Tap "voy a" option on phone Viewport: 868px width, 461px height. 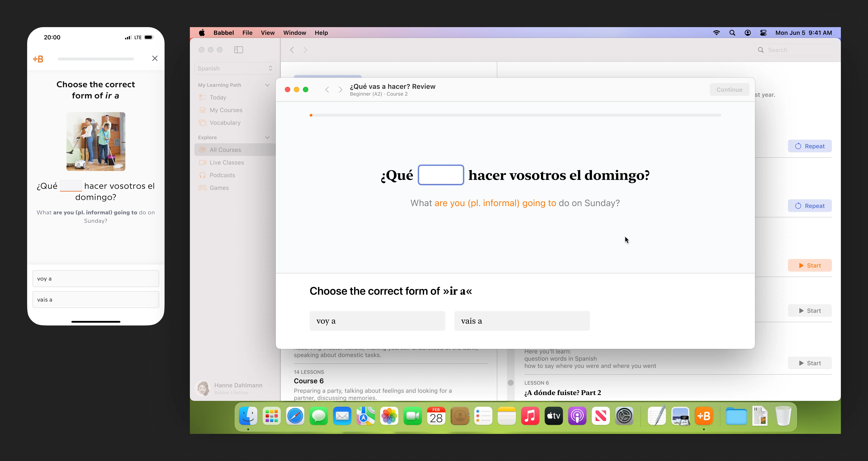(x=96, y=279)
